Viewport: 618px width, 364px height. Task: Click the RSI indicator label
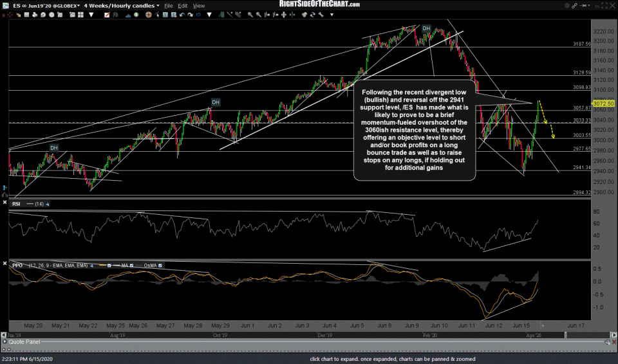point(16,204)
